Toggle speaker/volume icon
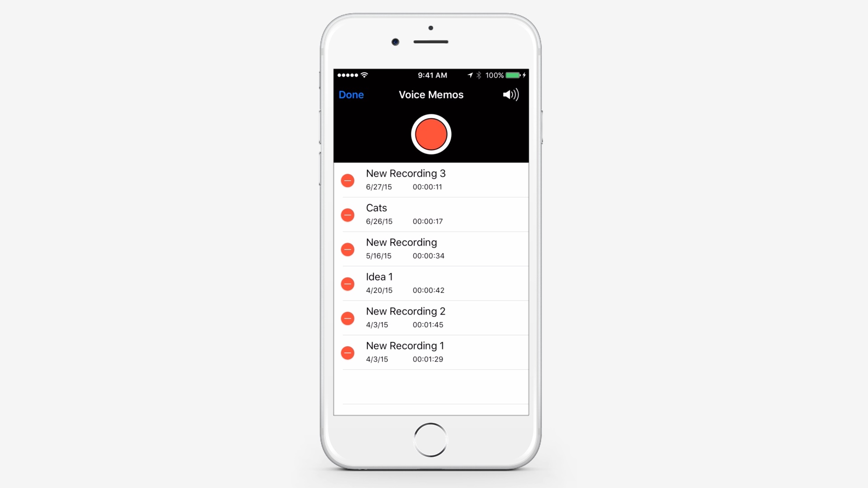868x488 pixels. coord(509,94)
